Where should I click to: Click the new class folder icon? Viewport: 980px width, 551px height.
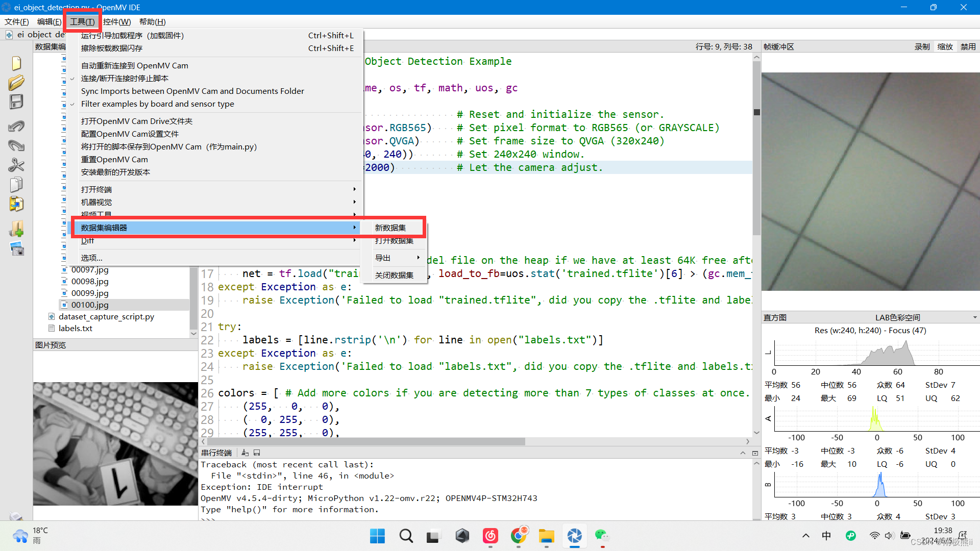point(16,229)
